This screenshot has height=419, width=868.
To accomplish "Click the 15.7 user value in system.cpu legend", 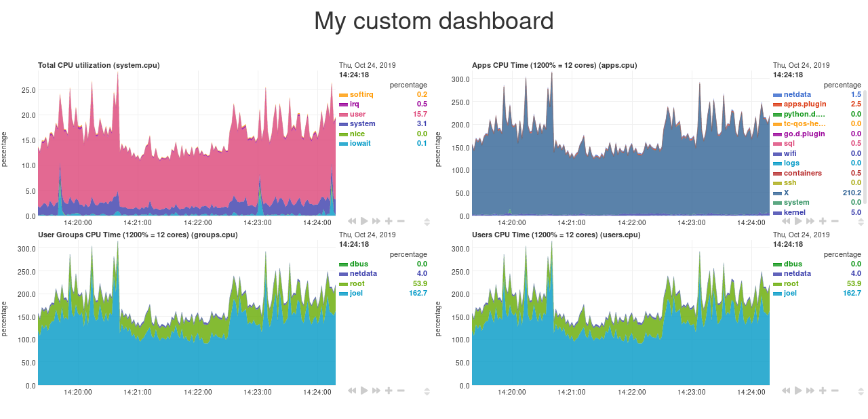I will coord(420,114).
